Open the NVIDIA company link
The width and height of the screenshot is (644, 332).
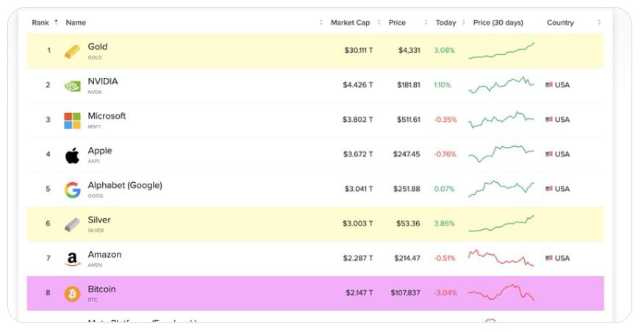click(x=103, y=82)
